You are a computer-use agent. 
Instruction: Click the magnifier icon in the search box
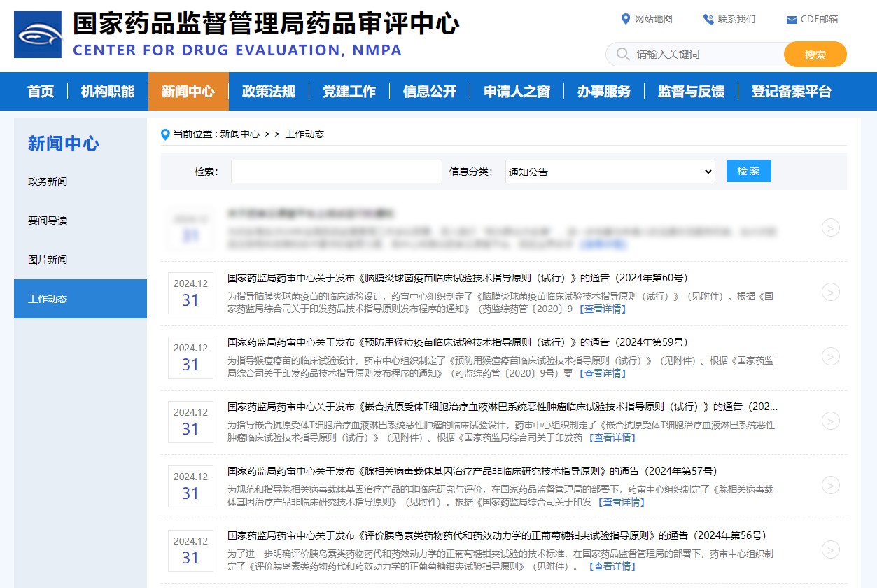(x=622, y=54)
